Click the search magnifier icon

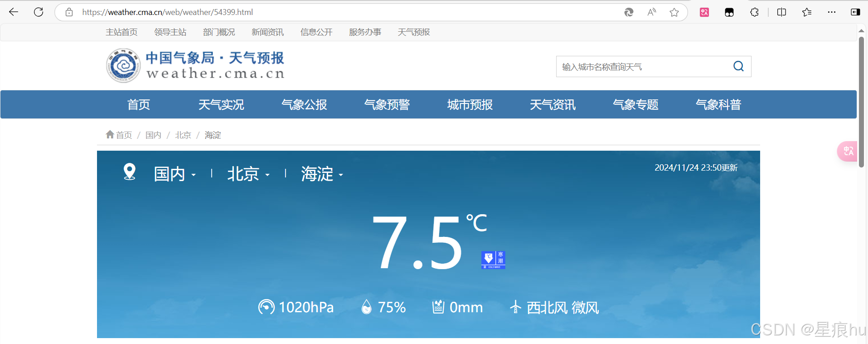[738, 66]
